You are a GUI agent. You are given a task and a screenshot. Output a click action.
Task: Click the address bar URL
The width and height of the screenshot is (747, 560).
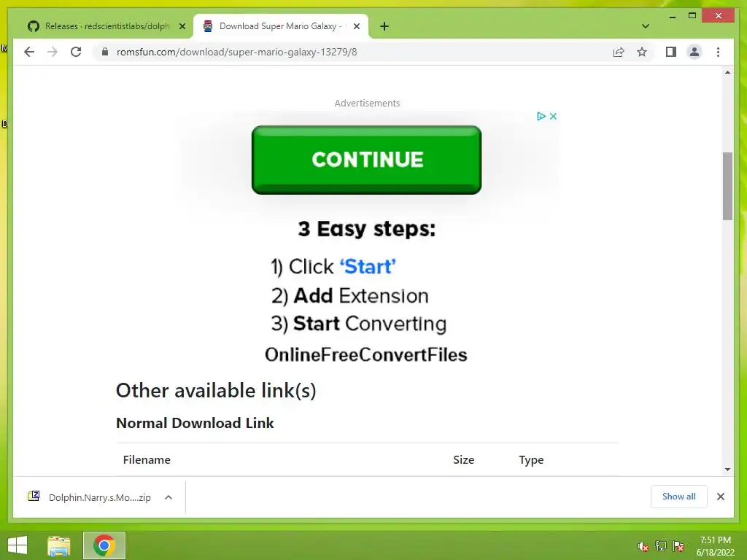(x=236, y=52)
